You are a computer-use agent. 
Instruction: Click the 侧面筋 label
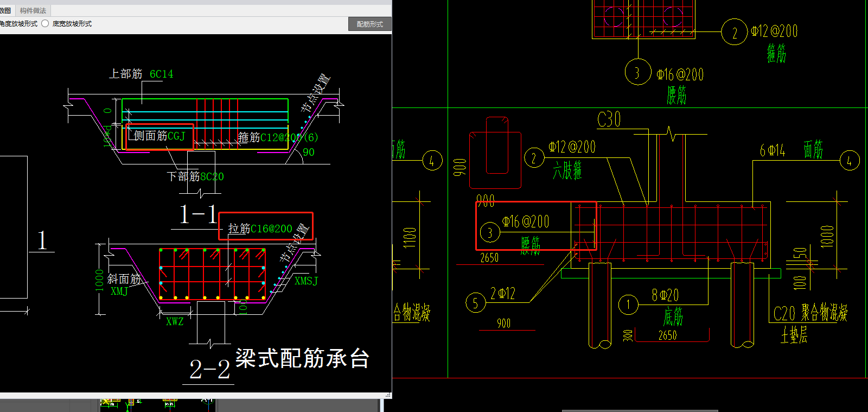pyautogui.click(x=150, y=136)
